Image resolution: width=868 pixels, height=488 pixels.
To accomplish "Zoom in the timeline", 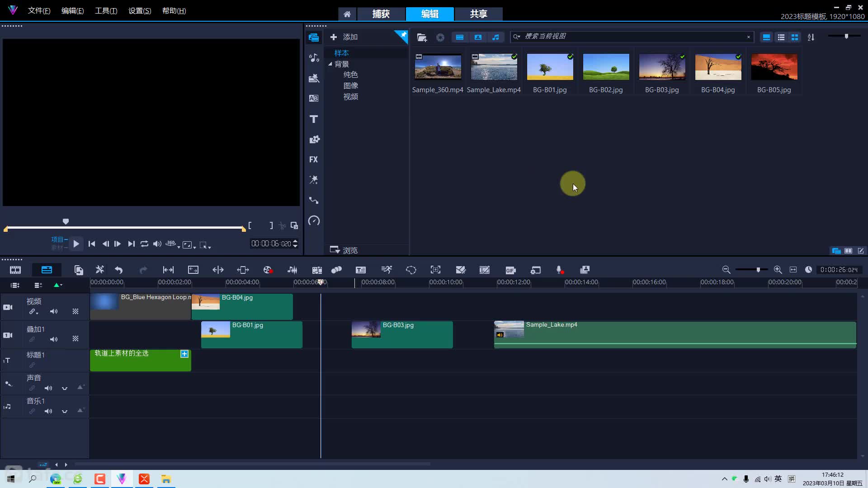I will point(778,270).
